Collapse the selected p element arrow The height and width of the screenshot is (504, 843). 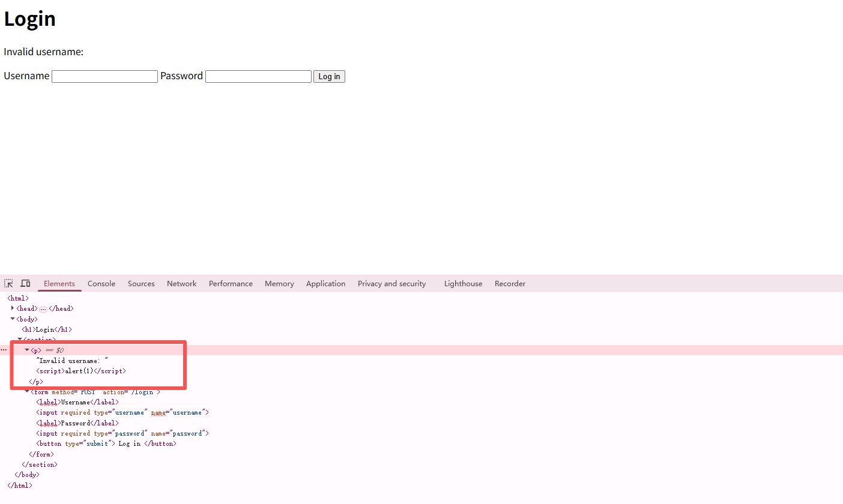27,350
